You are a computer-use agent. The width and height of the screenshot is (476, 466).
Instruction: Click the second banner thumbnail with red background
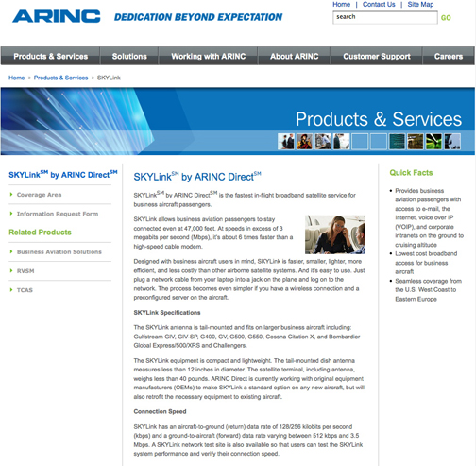coord(304,142)
